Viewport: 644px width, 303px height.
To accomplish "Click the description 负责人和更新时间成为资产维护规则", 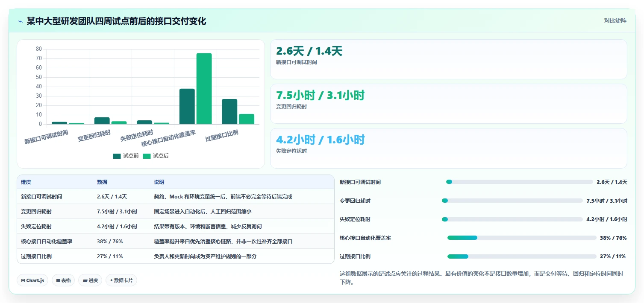I will click(206, 256).
